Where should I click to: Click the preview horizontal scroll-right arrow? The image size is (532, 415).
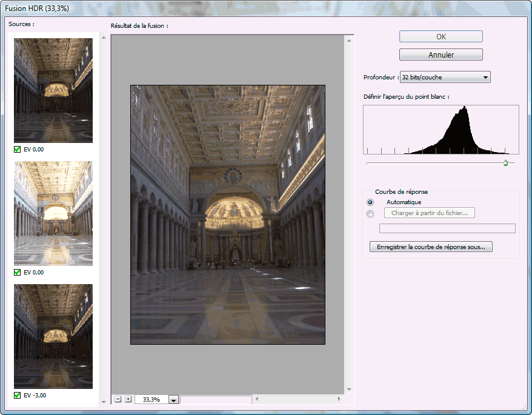[339, 399]
